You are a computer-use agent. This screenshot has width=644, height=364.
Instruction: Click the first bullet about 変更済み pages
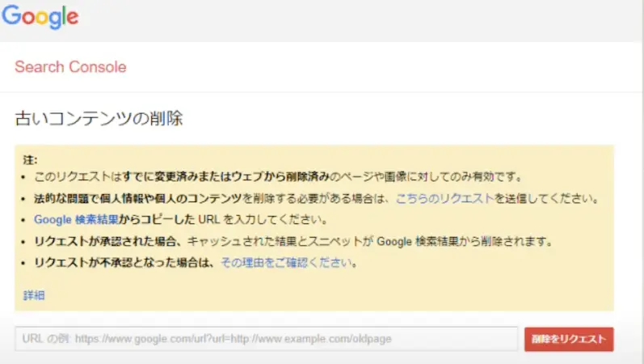(x=275, y=177)
